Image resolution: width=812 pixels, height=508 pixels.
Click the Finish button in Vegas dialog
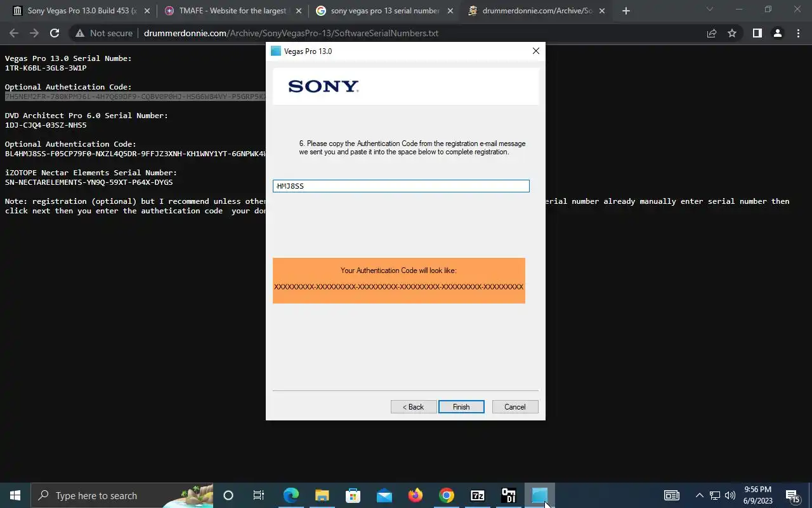click(x=461, y=407)
